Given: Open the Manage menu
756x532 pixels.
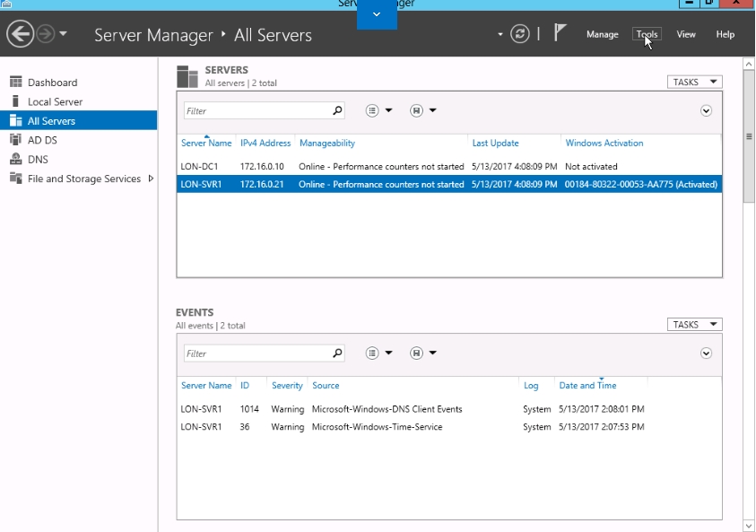Looking at the screenshot, I should click(602, 34).
